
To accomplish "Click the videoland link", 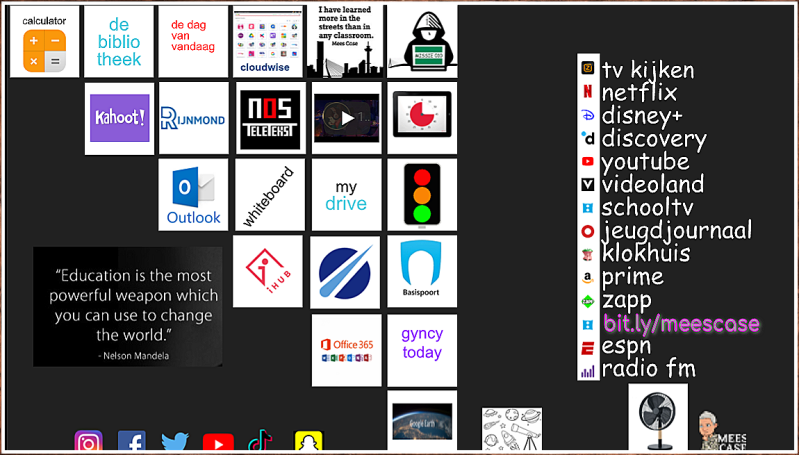I will tap(653, 184).
